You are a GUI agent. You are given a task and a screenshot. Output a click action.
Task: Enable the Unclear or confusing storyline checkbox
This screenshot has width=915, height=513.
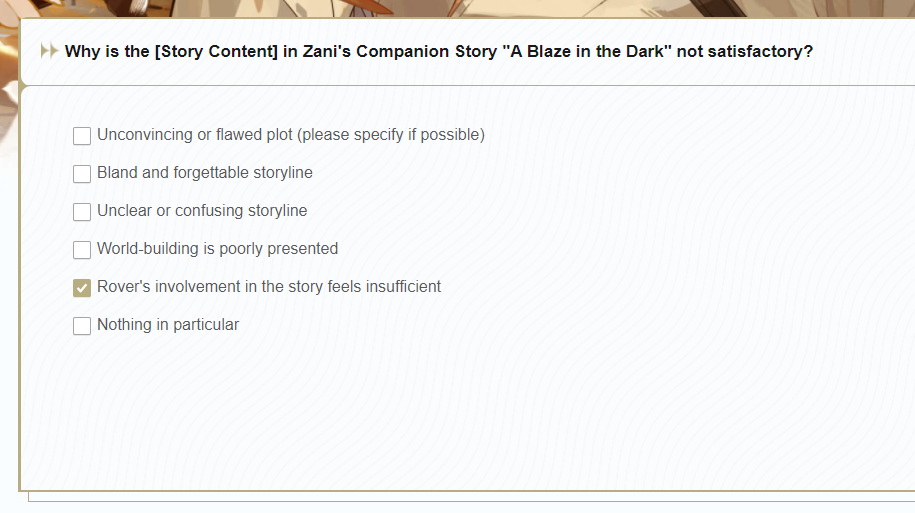[82, 211]
